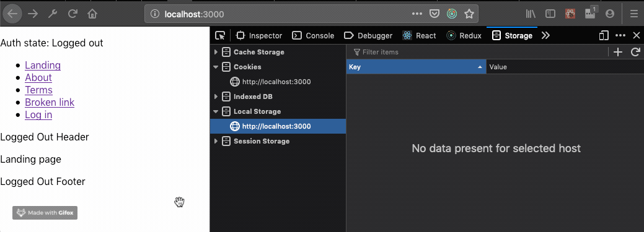Open the Firefox hamburger menu

pyautogui.click(x=633, y=14)
